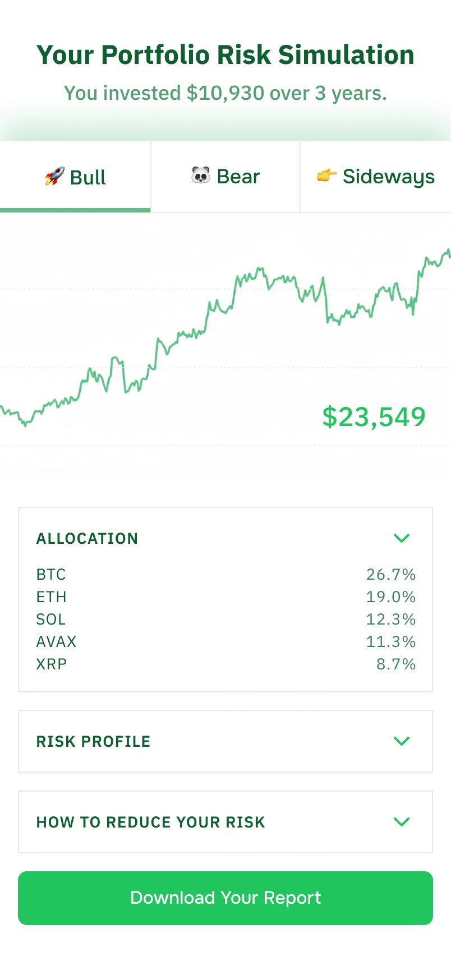
Task: Click the Download Your Report button
Action: tap(225, 898)
